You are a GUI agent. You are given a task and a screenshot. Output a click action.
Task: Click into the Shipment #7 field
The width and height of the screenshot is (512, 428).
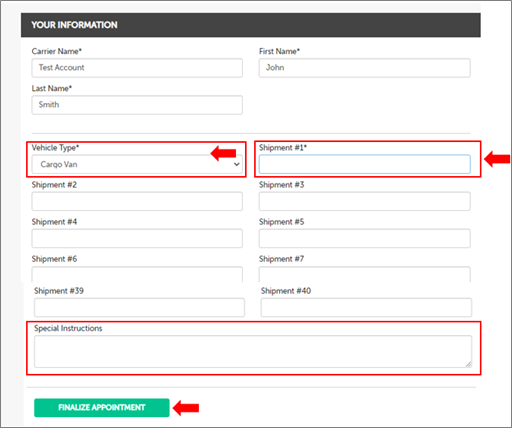pos(365,274)
